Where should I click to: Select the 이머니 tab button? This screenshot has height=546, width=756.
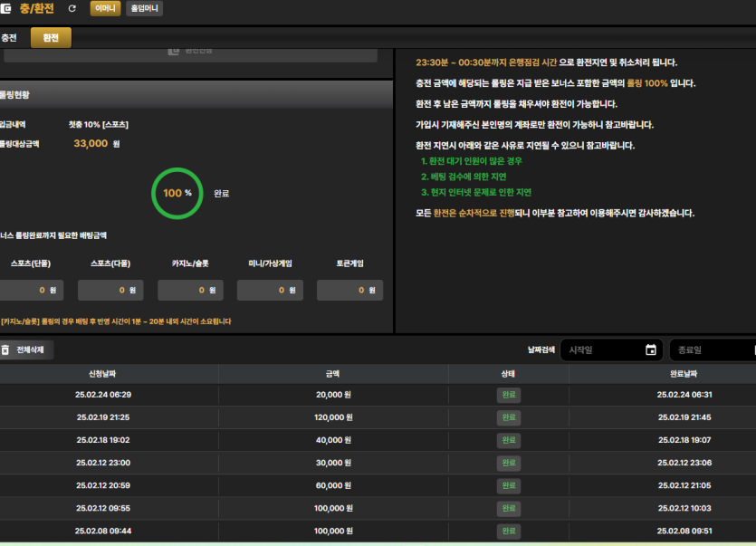pyautogui.click(x=105, y=8)
